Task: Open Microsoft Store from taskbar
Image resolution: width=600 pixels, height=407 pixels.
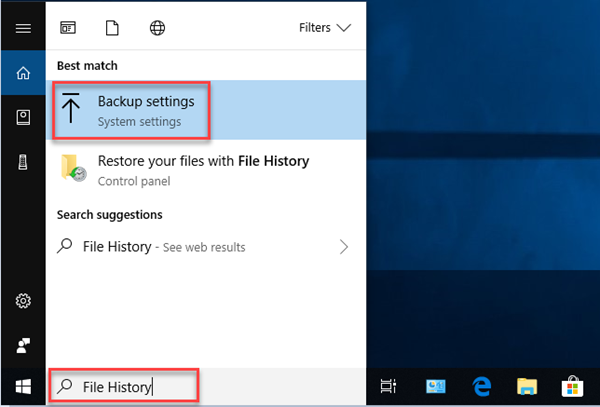Action: point(572,387)
